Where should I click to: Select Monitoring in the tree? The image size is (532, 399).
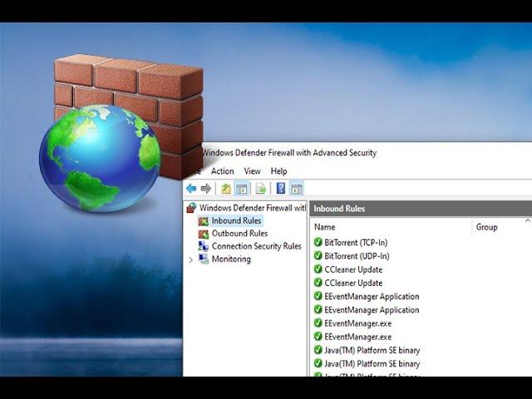click(231, 259)
